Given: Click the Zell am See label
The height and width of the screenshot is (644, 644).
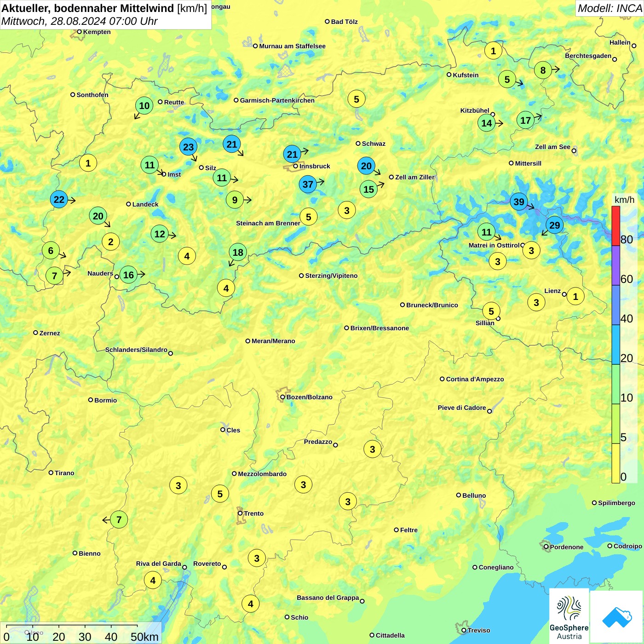Looking at the screenshot, I should tap(552, 147).
